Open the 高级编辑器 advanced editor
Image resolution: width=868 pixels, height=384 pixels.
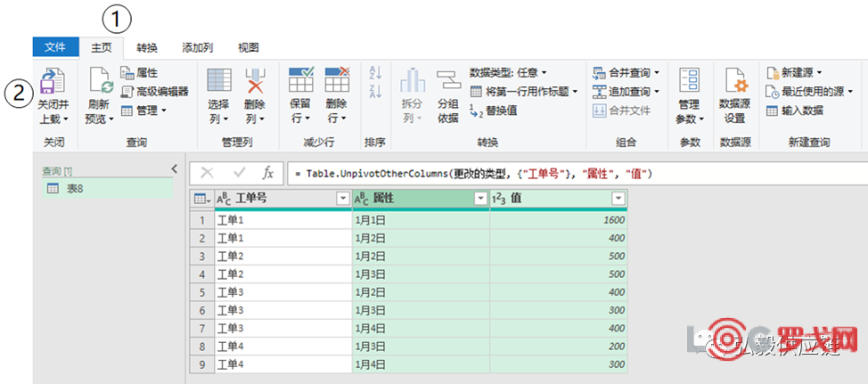(x=155, y=92)
